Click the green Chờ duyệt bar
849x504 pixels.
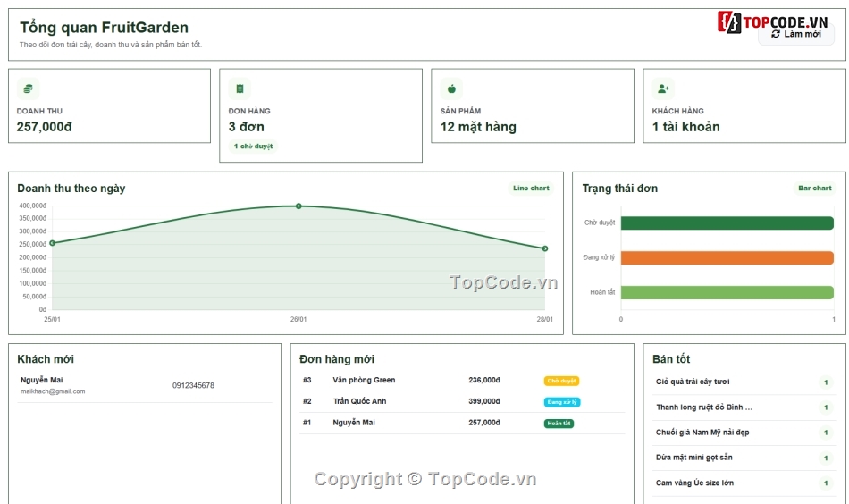tap(727, 223)
